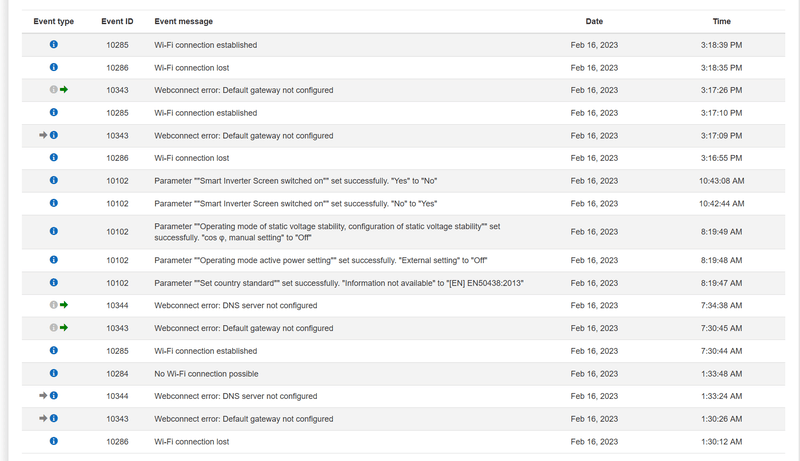Click the blue info icon on the 1:30:26 AM row
800x461 pixels.
[54, 419]
